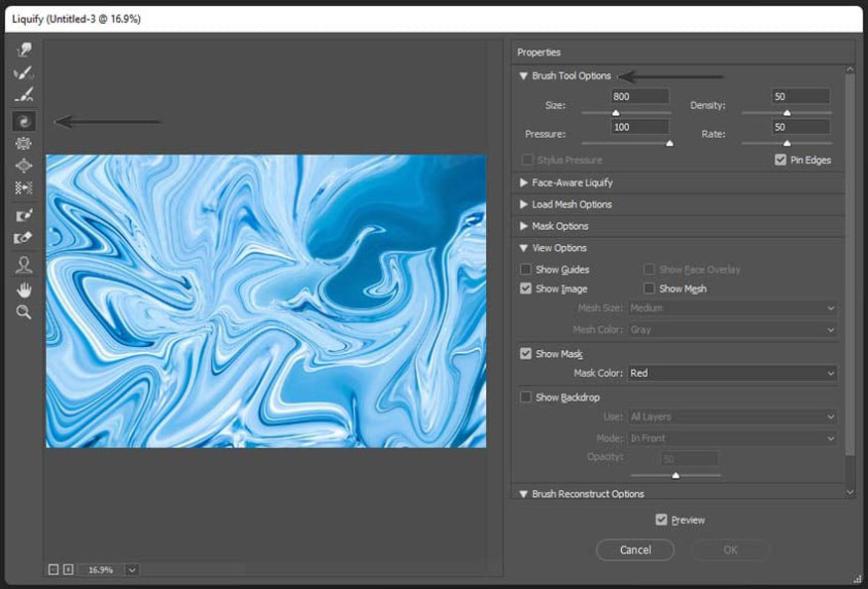
Task: Click the brush Size slider handle
Action: [616, 113]
